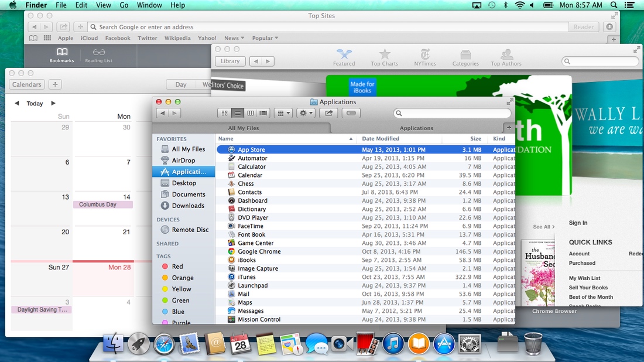644x362 pixels.
Task: Open Spotlight search in menu bar
Action: (614, 5)
